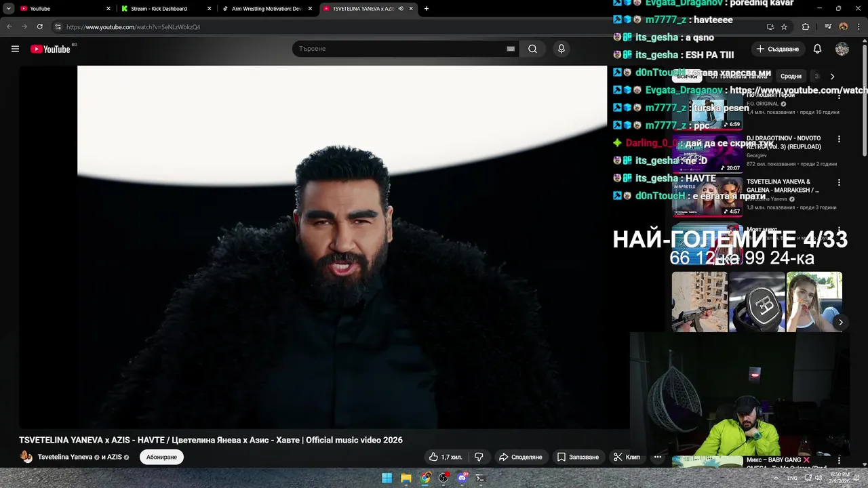Open the Windows Start menu
Screen dimensions: 868x488
pyautogui.click(x=387, y=478)
